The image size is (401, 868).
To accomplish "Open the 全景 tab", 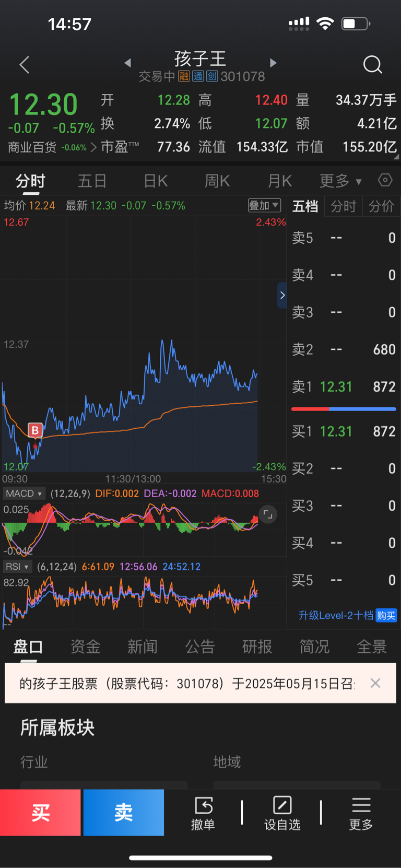I will tap(372, 647).
